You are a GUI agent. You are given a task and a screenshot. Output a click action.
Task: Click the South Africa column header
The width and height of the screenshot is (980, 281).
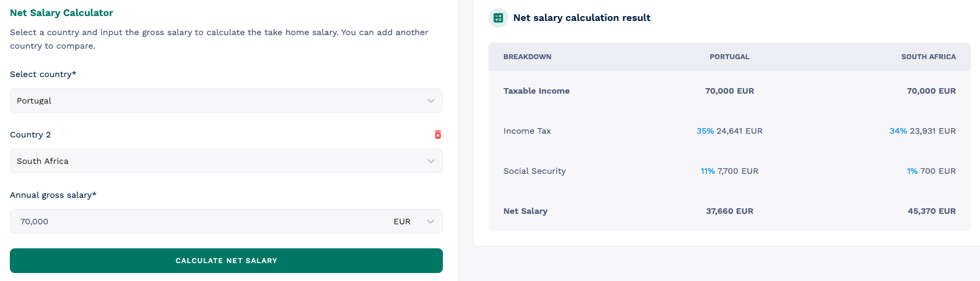(x=928, y=57)
